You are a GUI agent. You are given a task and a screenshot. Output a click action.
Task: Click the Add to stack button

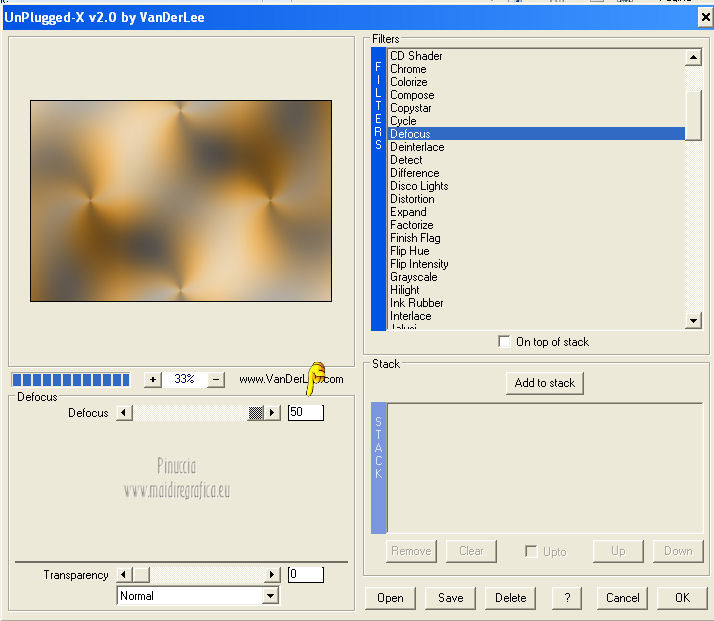[x=545, y=383]
